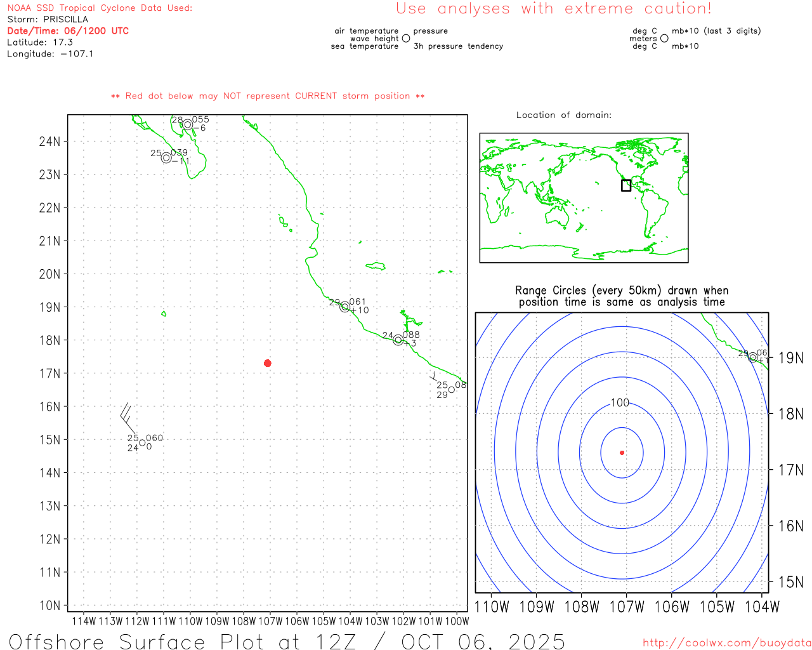
Task: Click the station circle reporting pressure 088
Action: [x=398, y=340]
